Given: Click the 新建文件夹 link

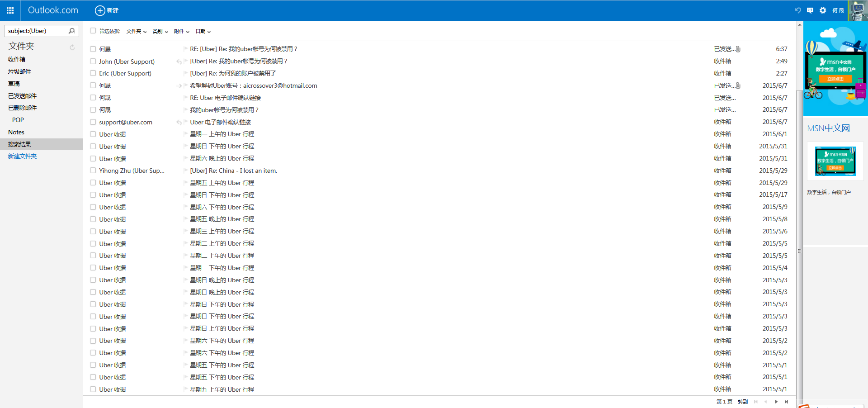Looking at the screenshot, I should coord(23,156).
